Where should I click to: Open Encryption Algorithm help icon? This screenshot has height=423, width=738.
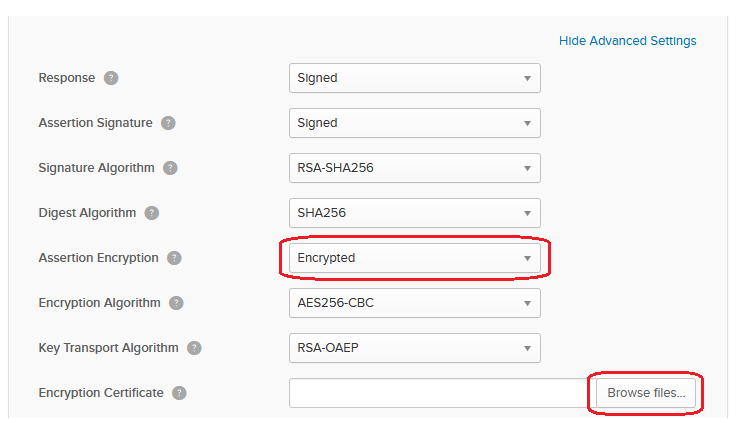point(176,303)
